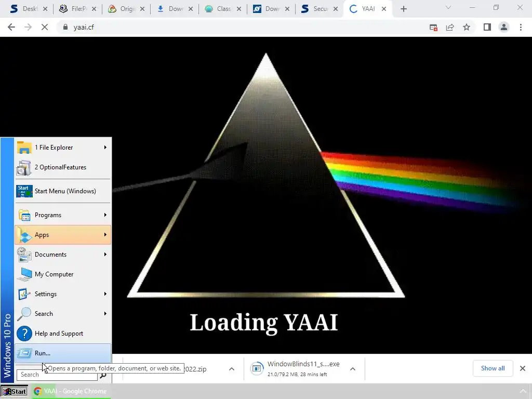The height and width of the screenshot is (399, 532).
Task: Open the Documents menu item
Action: click(63, 255)
